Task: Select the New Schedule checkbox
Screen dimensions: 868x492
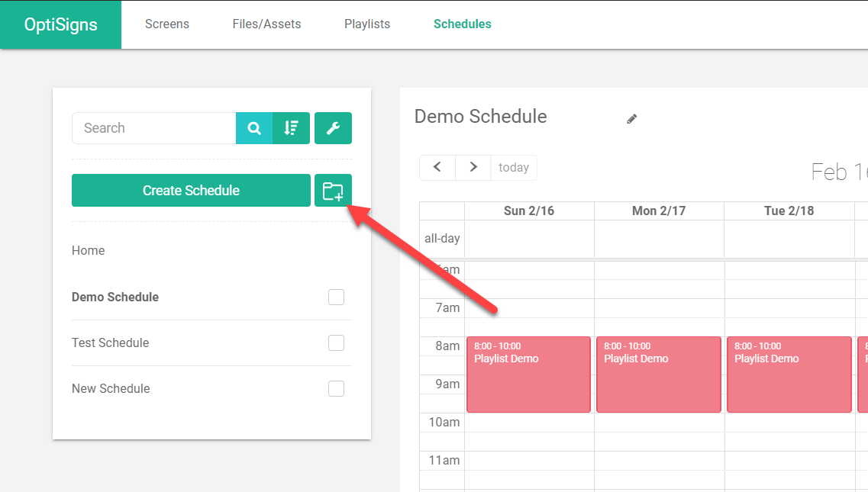Action: click(x=336, y=389)
